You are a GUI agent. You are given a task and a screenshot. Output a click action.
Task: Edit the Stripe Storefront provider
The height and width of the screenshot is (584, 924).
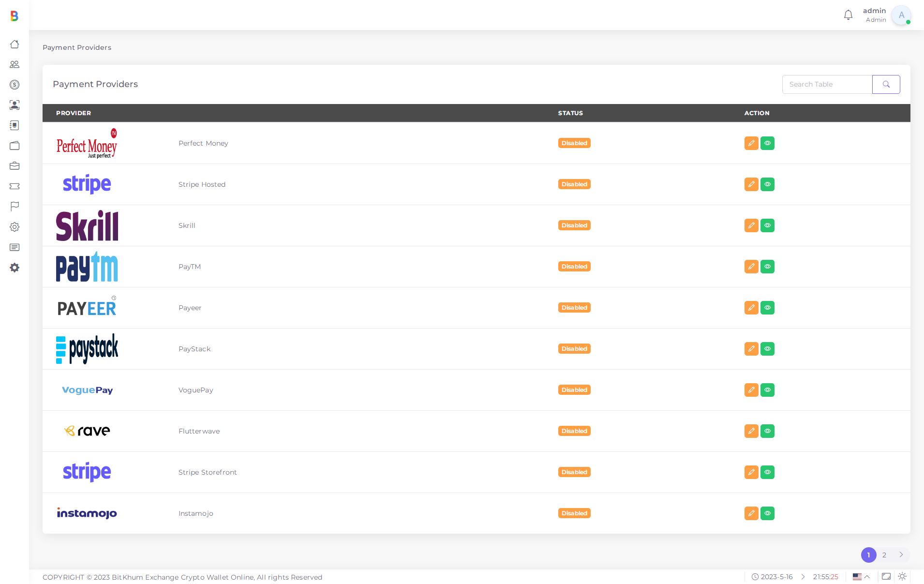[751, 472]
